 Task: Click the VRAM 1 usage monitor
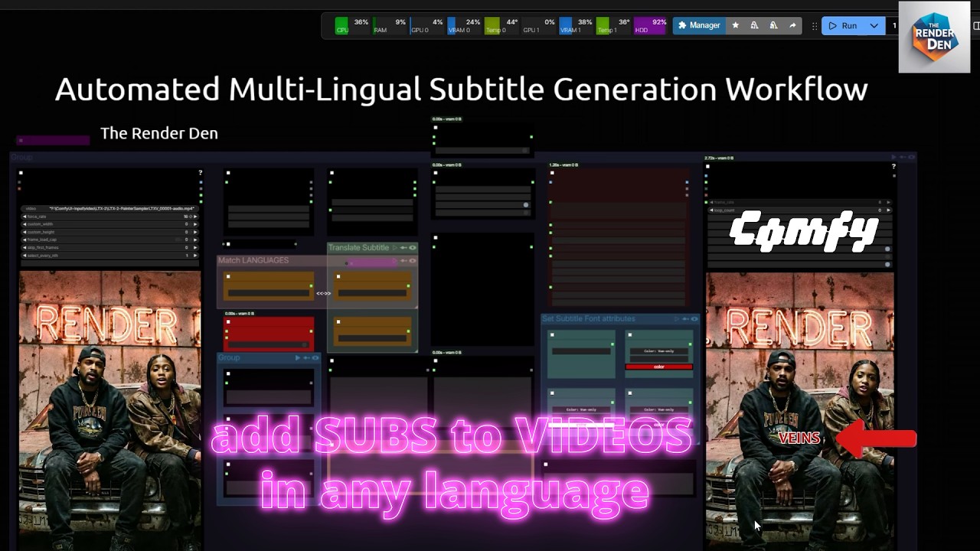(577, 26)
